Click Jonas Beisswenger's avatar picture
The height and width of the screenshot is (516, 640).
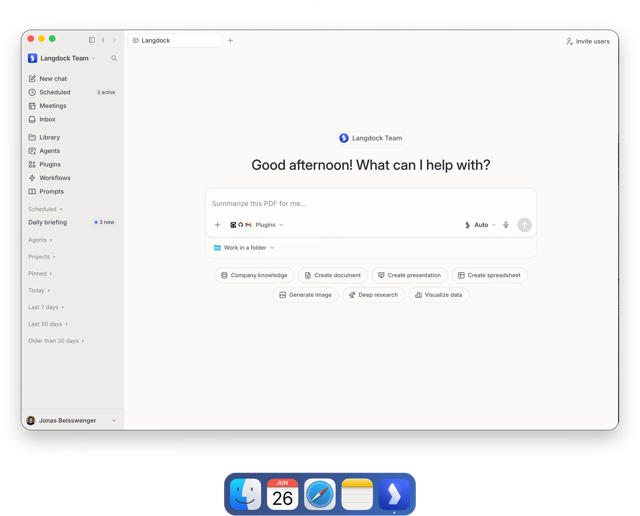tap(31, 420)
